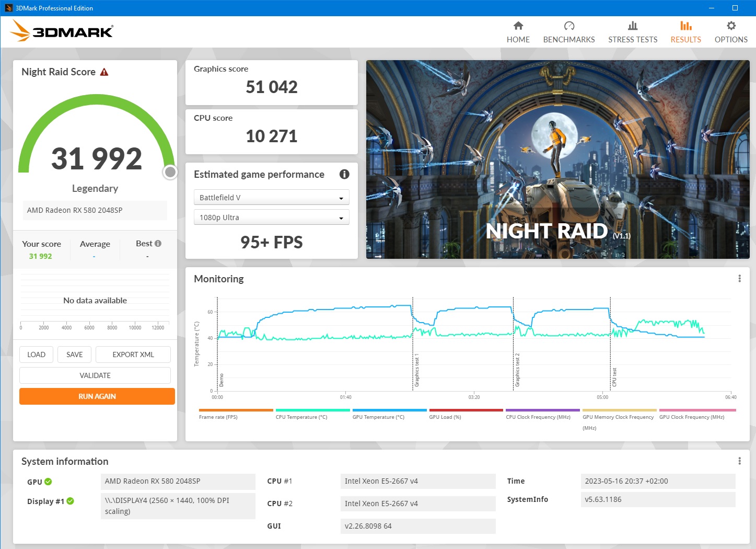Image resolution: width=756 pixels, height=549 pixels.
Task: Toggle CPU Temperature legend in Monitoring
Action: click(x=301, y=417)
